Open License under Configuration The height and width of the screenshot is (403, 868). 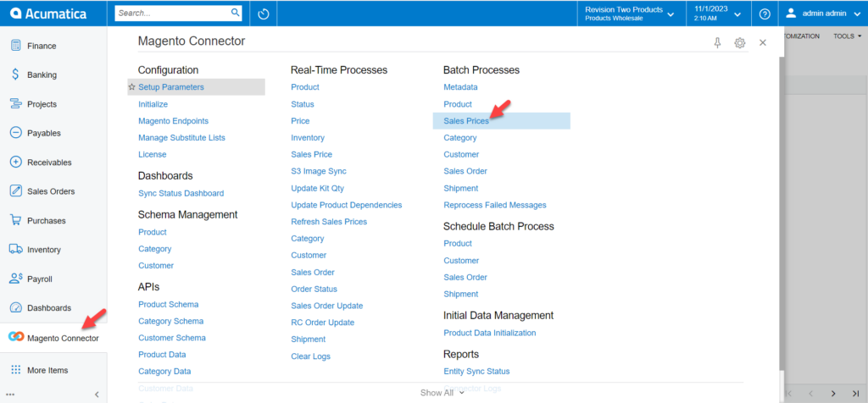[x=153, y=154]
